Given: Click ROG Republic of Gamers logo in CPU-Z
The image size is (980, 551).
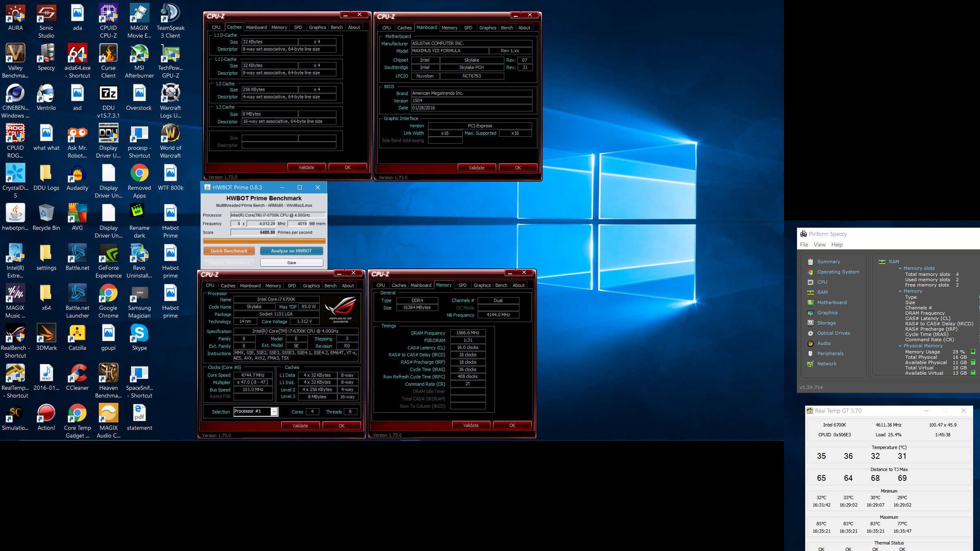Looking at the screenshot, I should click(341, 309).
